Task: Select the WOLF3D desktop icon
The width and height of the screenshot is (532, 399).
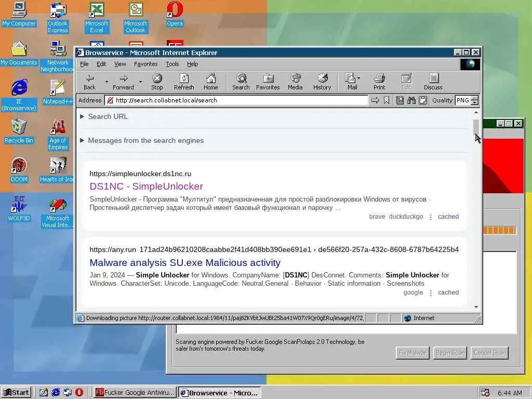Action: point(19,209)
